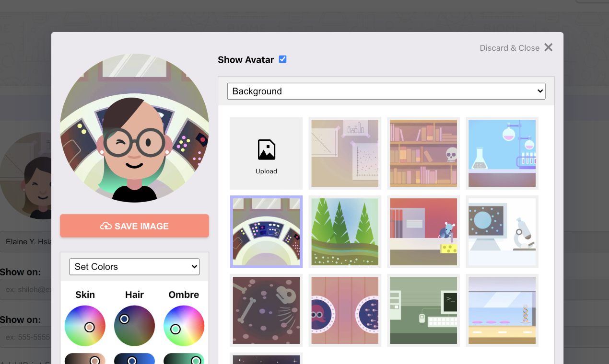
Task: Pick a color on the Hair wheel
Action: pos(134,326)
